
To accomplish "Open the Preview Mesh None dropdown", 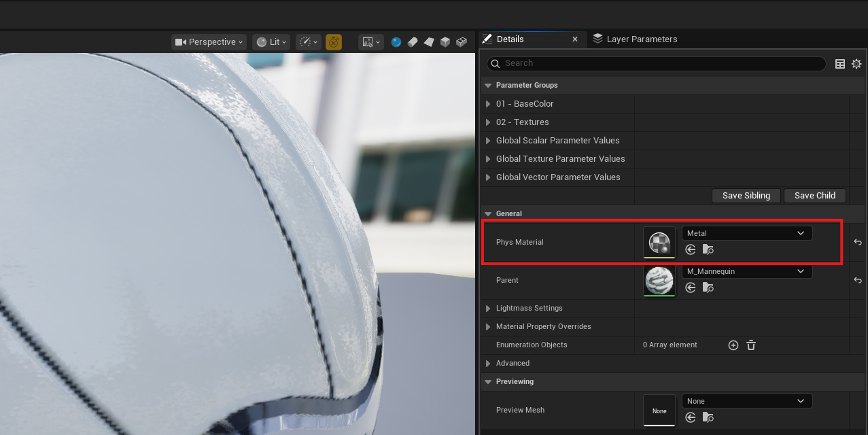I will 747,401.
